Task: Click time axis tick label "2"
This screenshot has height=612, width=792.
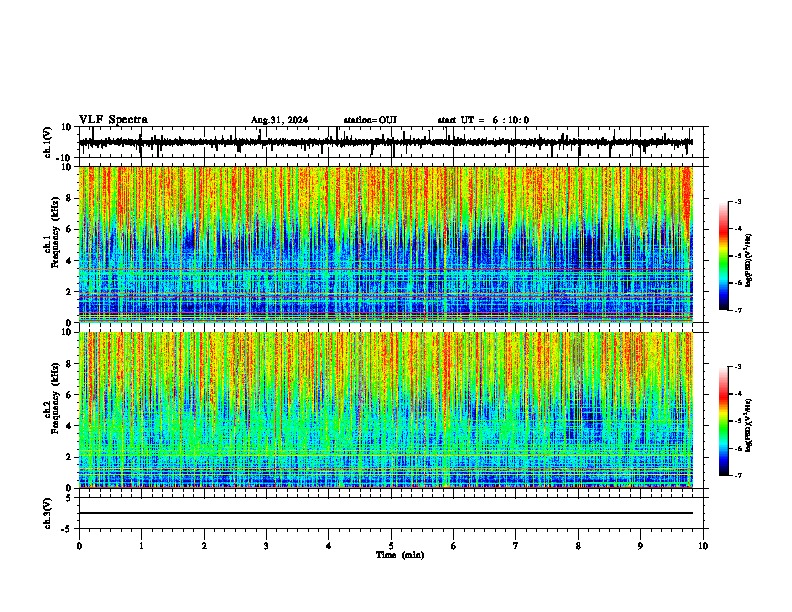Action: coord(204,546)
